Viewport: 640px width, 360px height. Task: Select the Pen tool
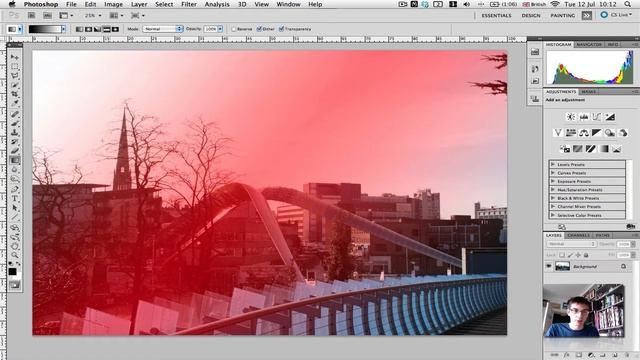(x=15, y=189)
